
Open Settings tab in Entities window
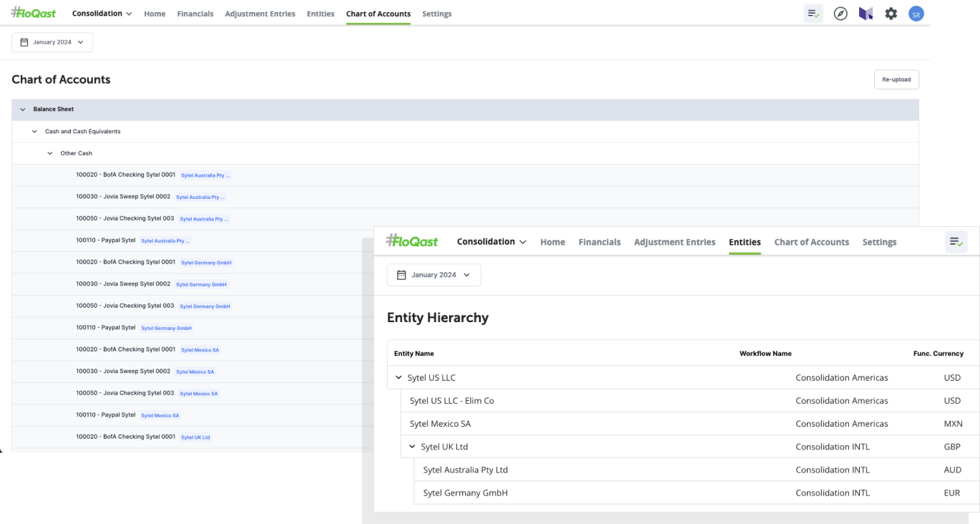879,242
